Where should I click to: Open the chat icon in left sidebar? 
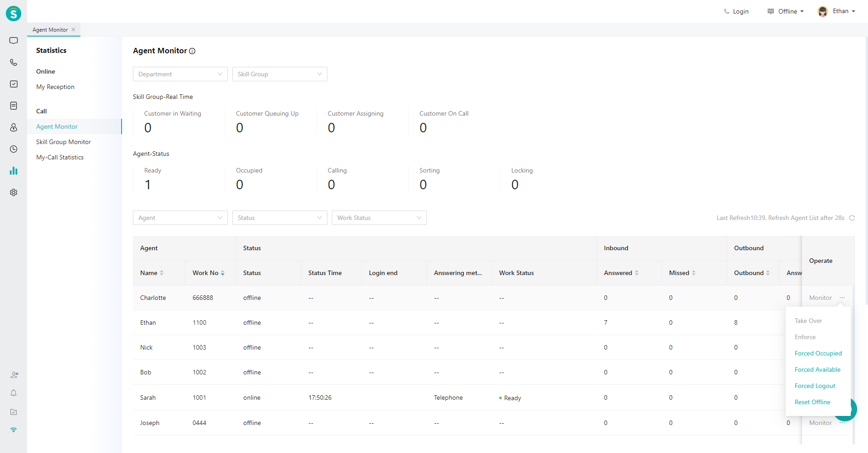coord(14,41)
